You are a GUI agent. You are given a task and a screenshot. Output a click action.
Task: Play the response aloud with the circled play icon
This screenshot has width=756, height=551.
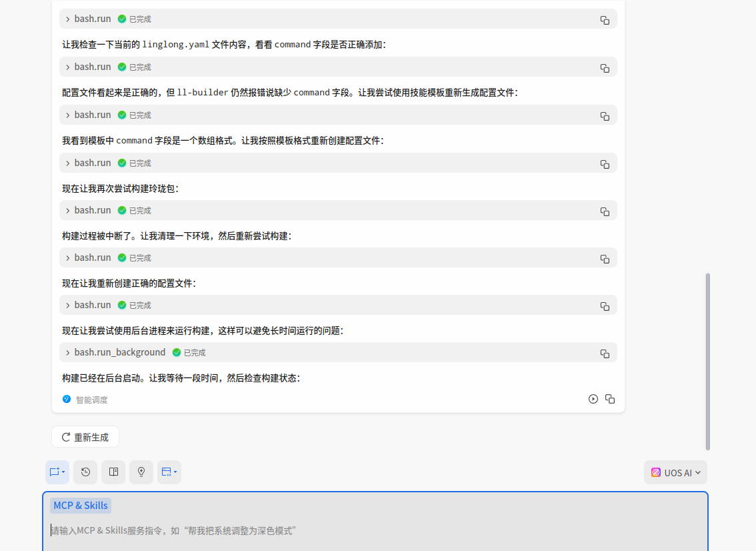click(593, 399)
